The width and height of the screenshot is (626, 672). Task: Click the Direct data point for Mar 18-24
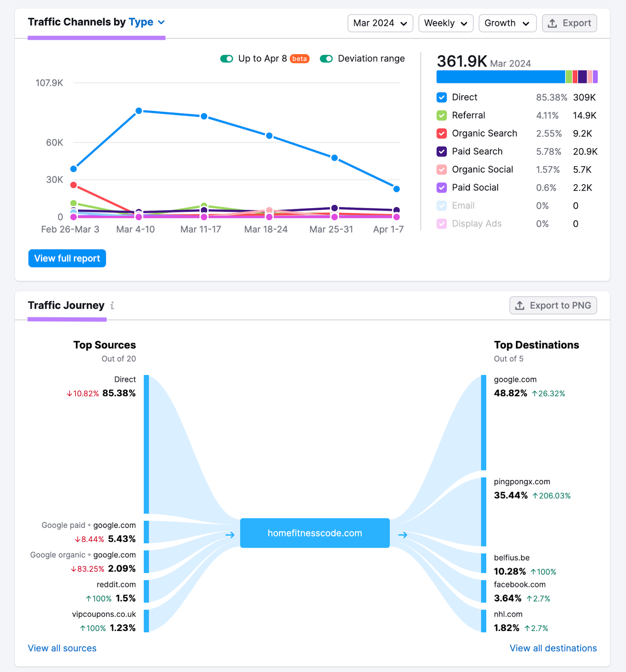(x=270, y=136)
